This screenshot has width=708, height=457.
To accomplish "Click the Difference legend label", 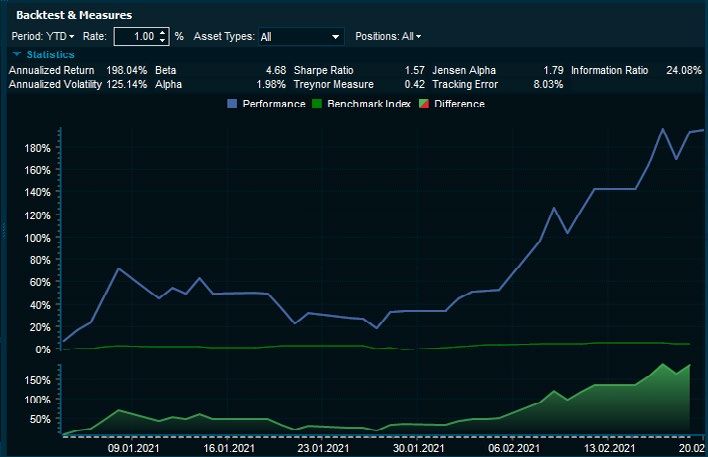I will [x=460, y=104].
